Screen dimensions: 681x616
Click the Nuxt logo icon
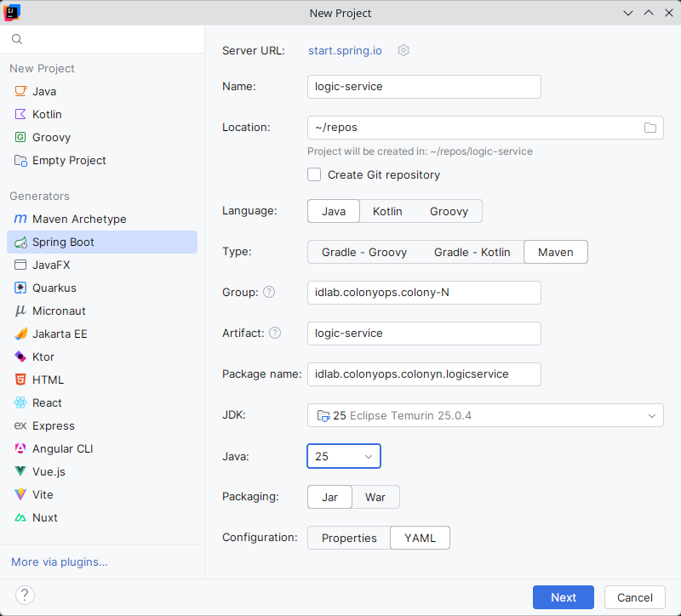(x=20, y=517)
